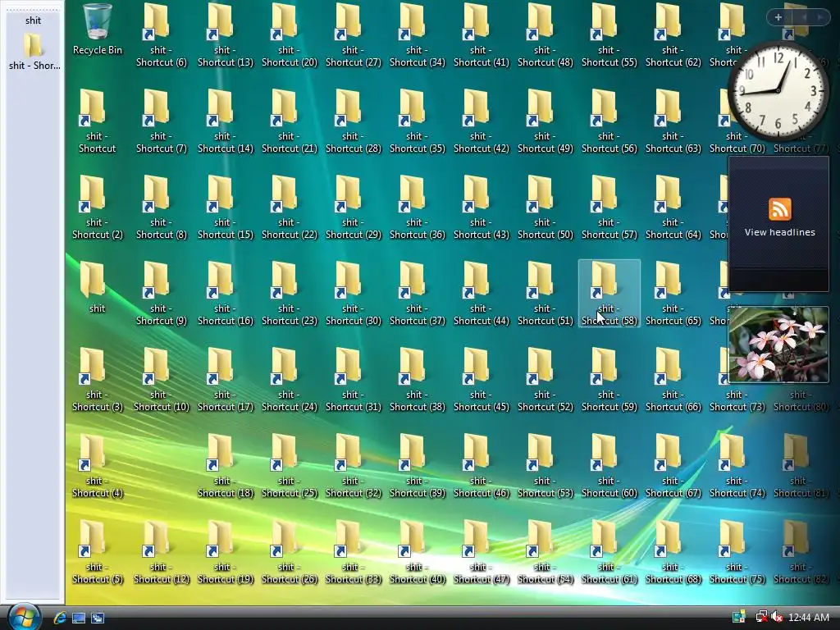The height and width of the screenshot is (630, 840).
Task: Select the 'shit - Shortcut (41)' icon
Action: click(x=481, y=34)
